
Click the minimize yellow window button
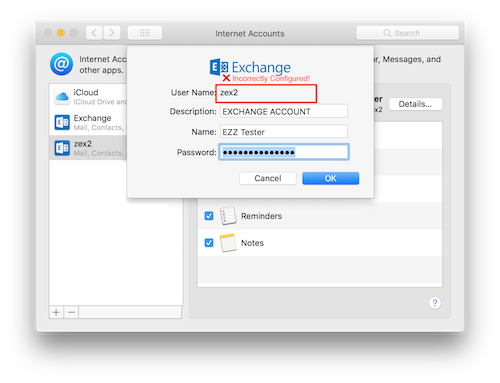(61, 33)
